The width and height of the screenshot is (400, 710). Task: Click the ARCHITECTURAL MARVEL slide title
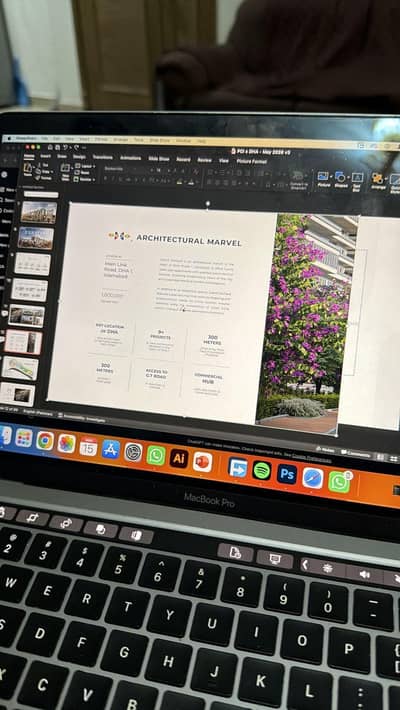pos(189,241)
